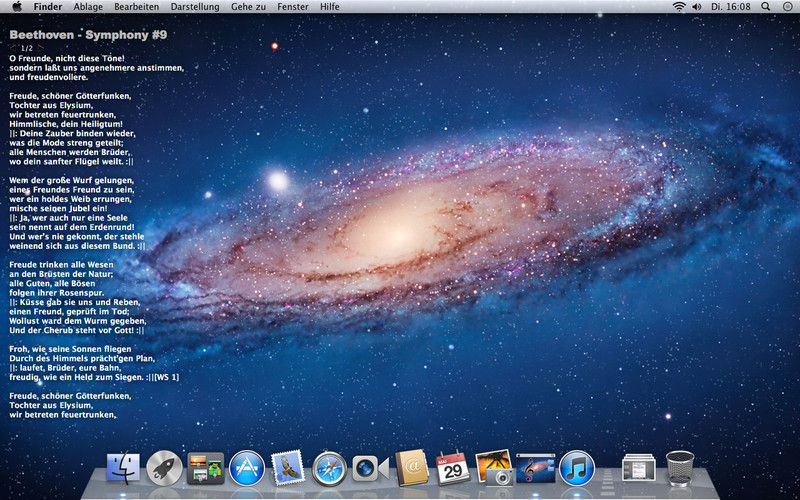Open the documents stack in Dock

[639, 467]
